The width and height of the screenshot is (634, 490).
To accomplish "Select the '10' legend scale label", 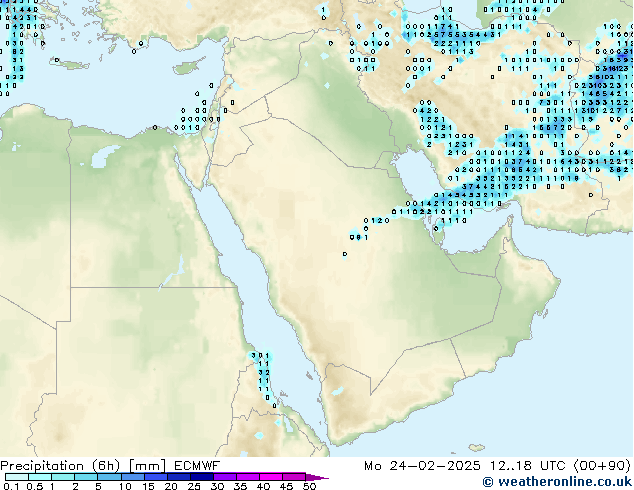I will (x=125, y=486).
